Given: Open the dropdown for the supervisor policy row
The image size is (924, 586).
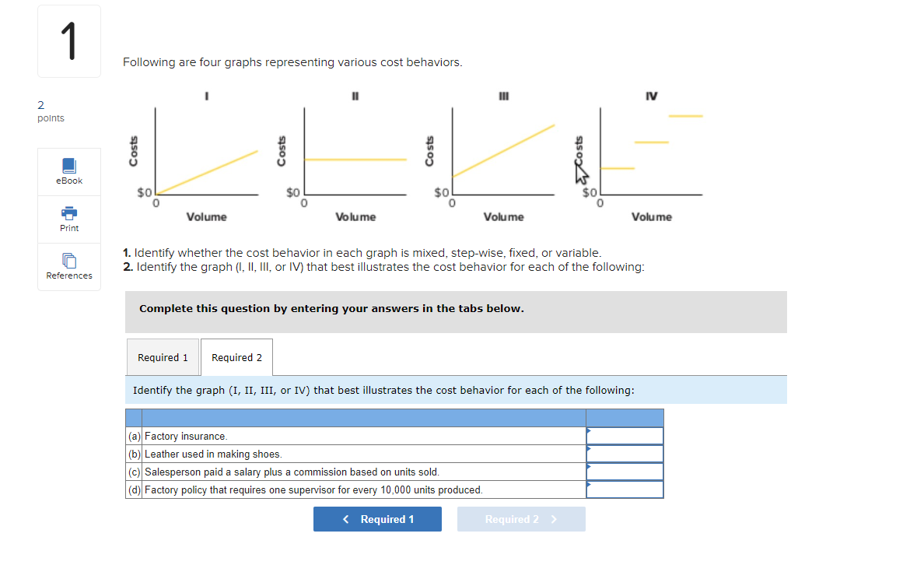Looking at the screenshot, I should (x=625, y=490).
